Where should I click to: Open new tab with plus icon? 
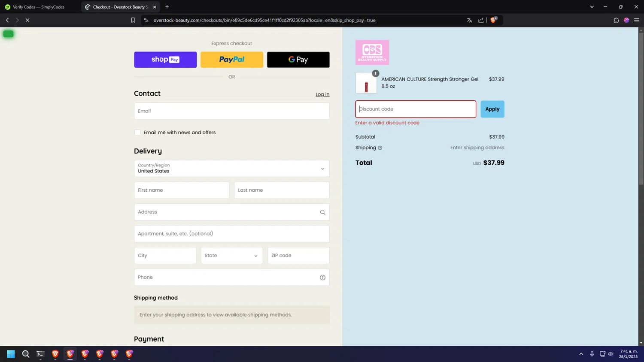[x=167, y=7]
